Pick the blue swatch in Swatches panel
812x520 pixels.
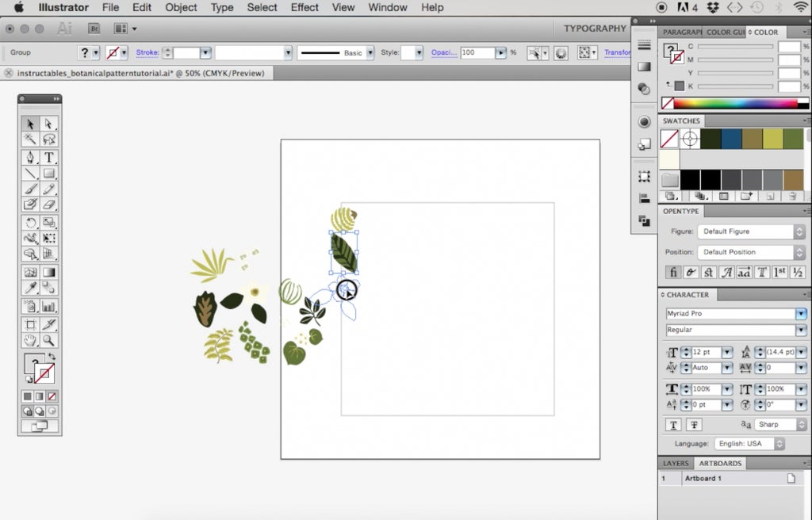(x=731, y=139)
